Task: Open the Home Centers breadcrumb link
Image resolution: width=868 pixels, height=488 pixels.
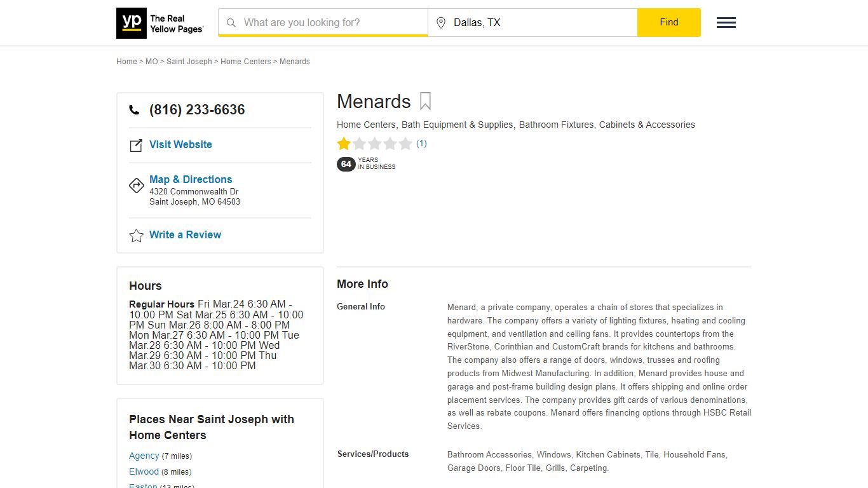Action: point(246,62)
